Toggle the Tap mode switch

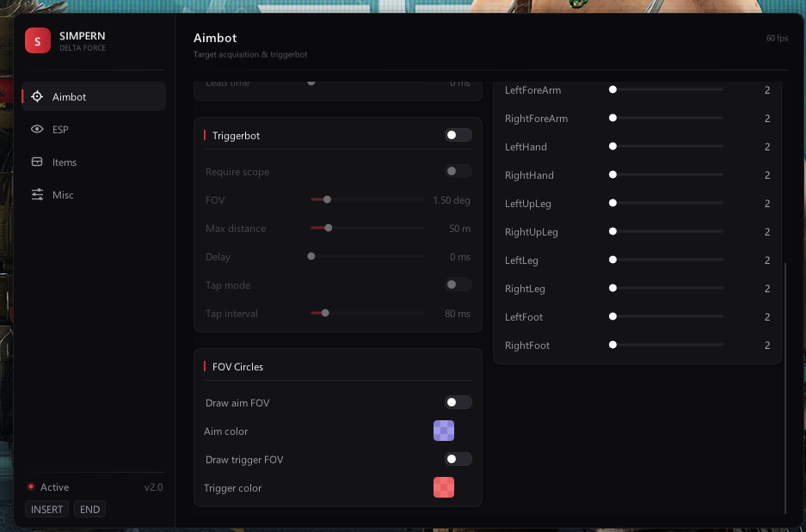(458, 284)
